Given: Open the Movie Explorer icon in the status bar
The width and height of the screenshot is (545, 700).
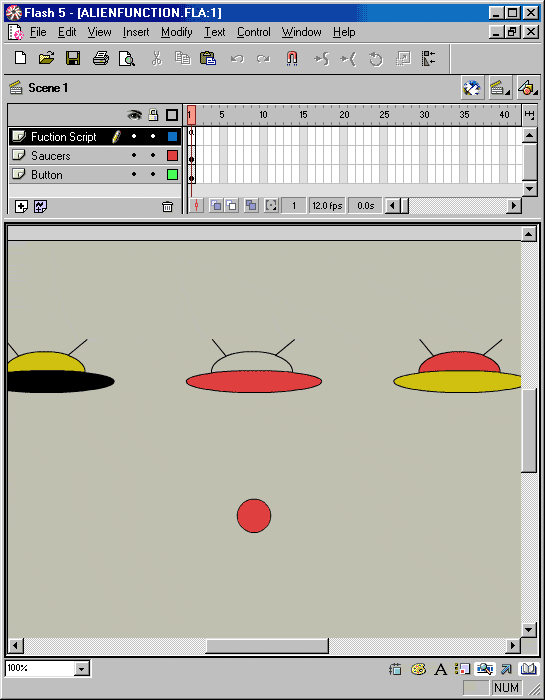Looking at the screenshot, I should [484, 669].
